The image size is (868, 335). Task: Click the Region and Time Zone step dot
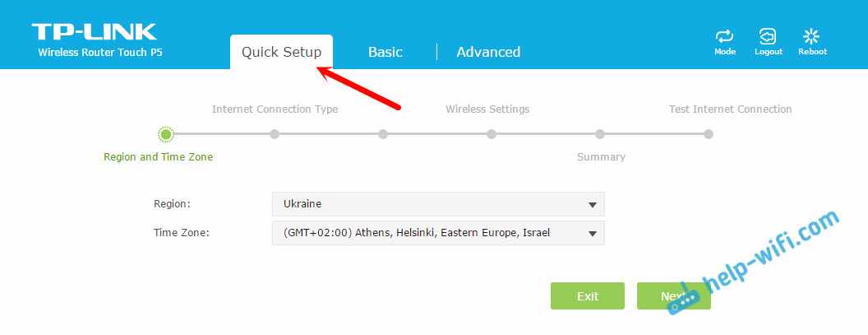pos(166,134)
